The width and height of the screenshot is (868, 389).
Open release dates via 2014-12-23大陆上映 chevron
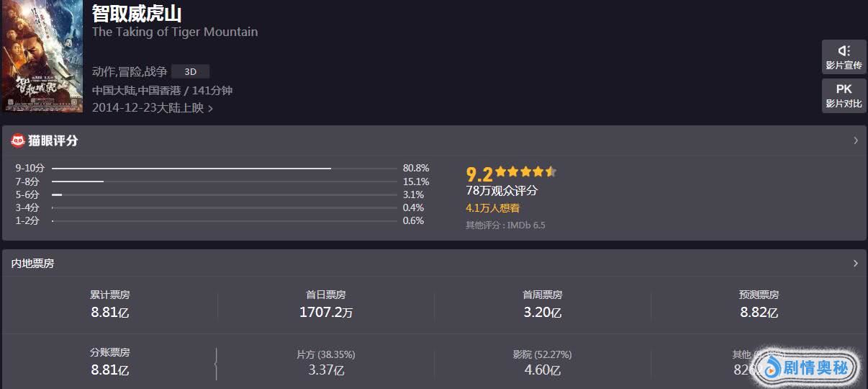(210, 108)
